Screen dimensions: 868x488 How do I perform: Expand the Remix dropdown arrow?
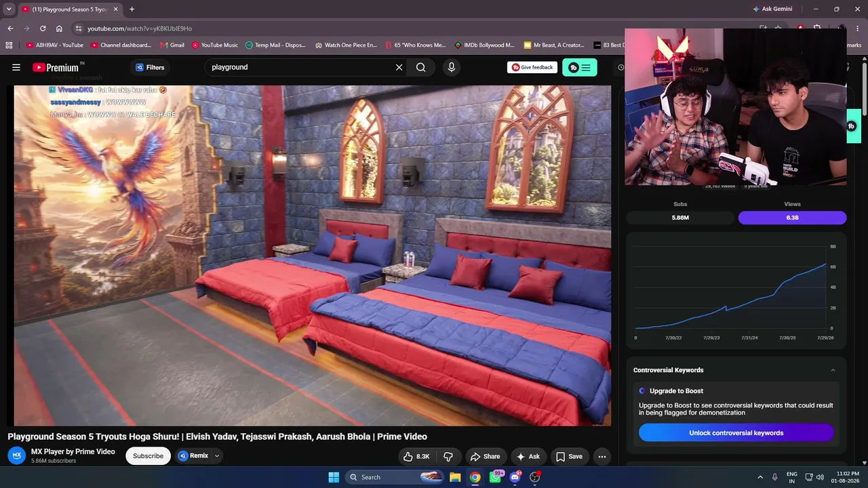(217, 455)
